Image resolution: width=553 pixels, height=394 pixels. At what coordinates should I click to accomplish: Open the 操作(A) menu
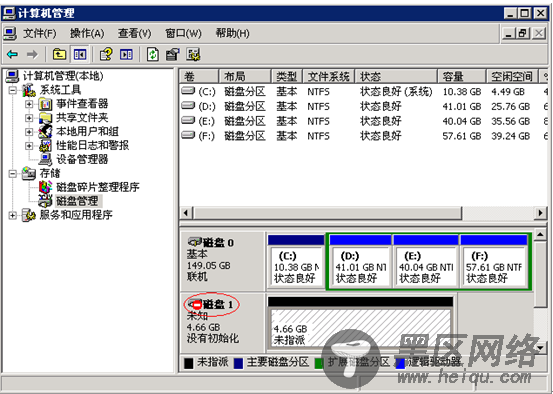pos(87,34)
